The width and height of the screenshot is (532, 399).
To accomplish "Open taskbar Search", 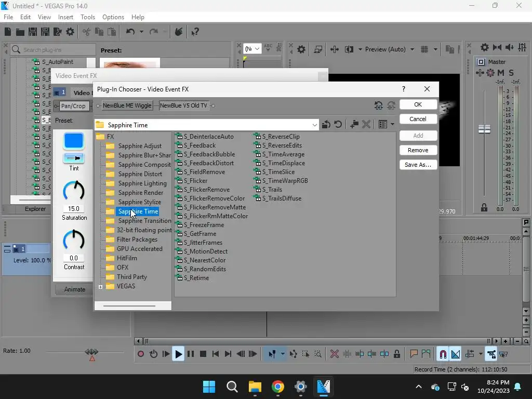I will pos(232,387).
